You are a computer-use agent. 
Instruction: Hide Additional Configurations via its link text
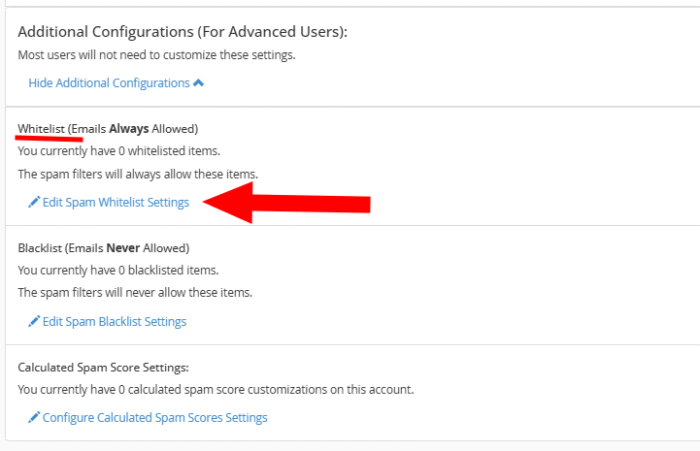pyautogui.click(x=109, y=83)
